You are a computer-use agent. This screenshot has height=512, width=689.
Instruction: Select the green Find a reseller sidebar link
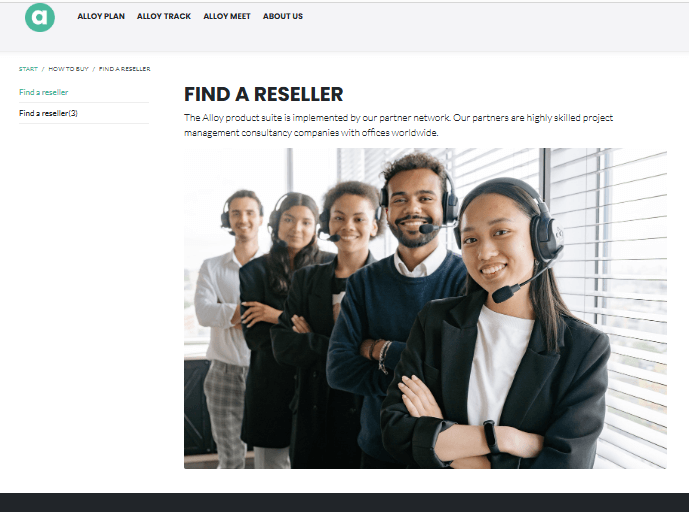(x=44, y=92)
